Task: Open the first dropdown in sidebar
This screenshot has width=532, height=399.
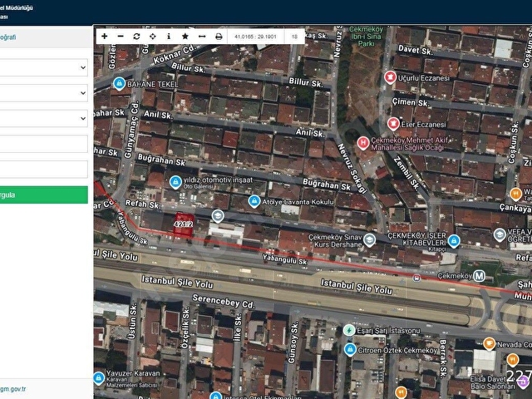Action: point(44,67)
